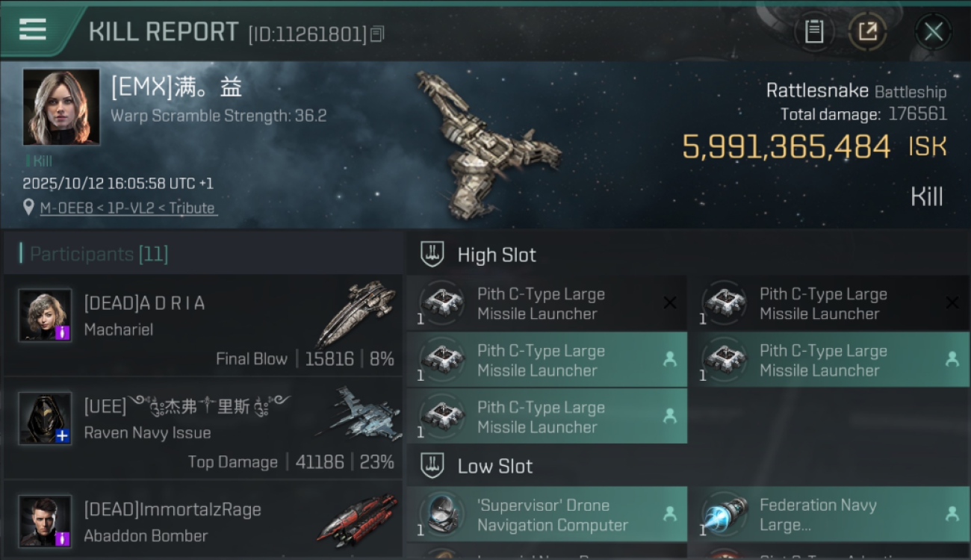
Task: Click the blue plus badge on UEE pilot
Action: 63,436
